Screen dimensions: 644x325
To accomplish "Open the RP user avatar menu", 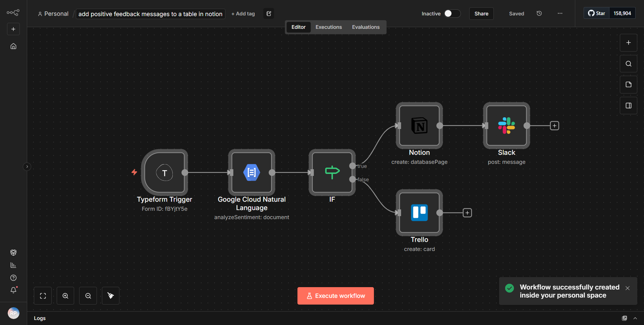I will [x=13, y=313].
